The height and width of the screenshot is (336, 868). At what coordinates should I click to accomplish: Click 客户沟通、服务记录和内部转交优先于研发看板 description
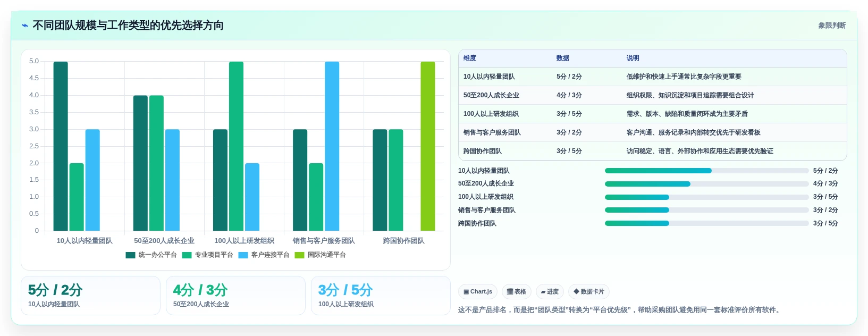[x=693, y=133]
